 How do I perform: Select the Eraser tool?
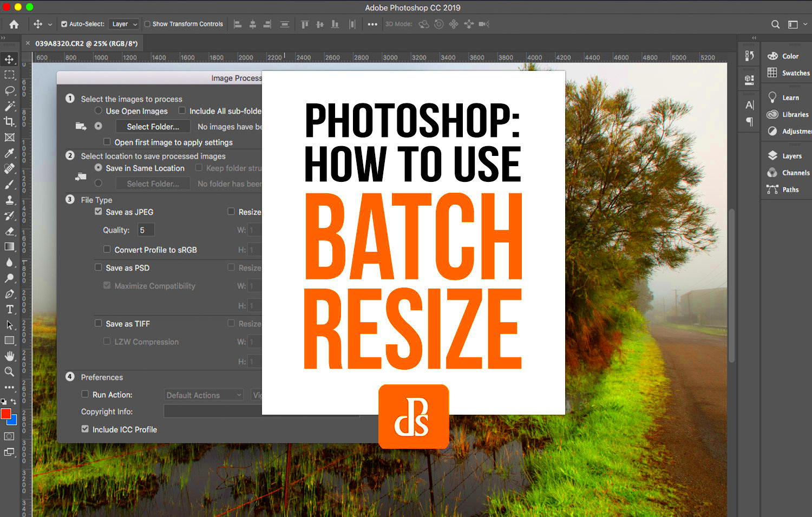click(9, 231)
